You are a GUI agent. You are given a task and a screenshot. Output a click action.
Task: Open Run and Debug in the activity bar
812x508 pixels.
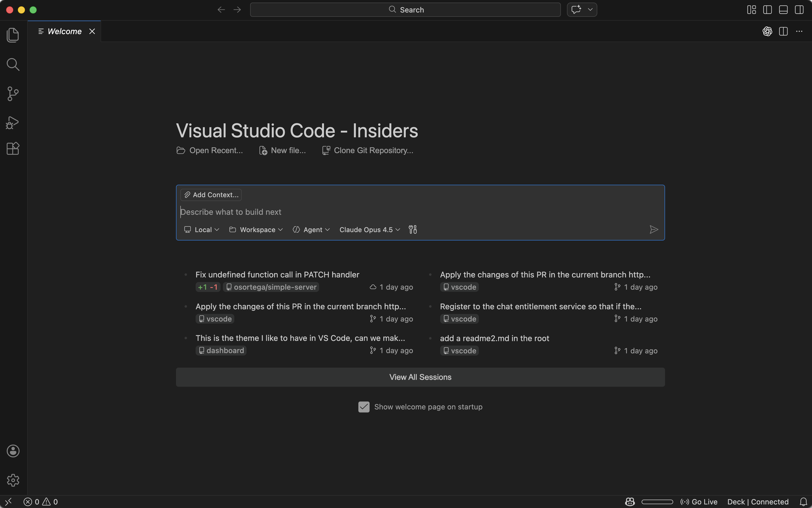pyautogui.click(x=13, y=122)
